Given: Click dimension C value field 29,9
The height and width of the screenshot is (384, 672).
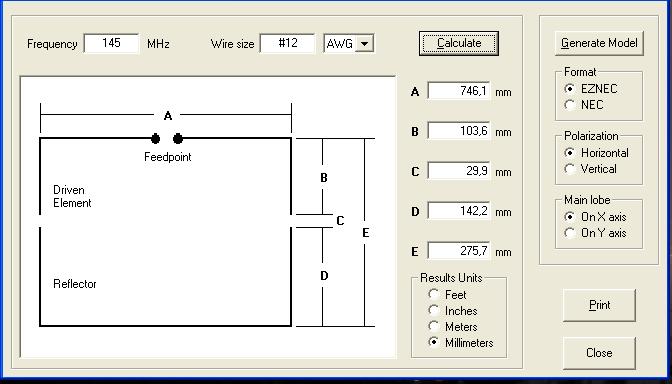Looking at the screenshot, I should point(459,171).
